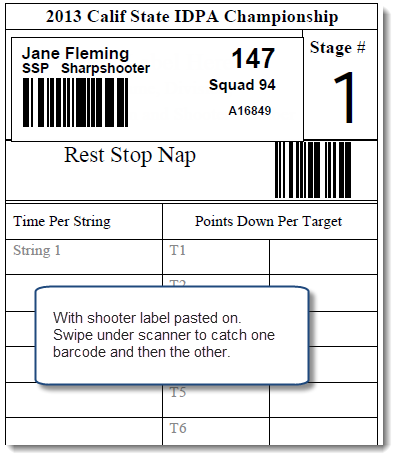398x460 pixels.
Task: Click the shooter number 147
Action: coord(253,58)
